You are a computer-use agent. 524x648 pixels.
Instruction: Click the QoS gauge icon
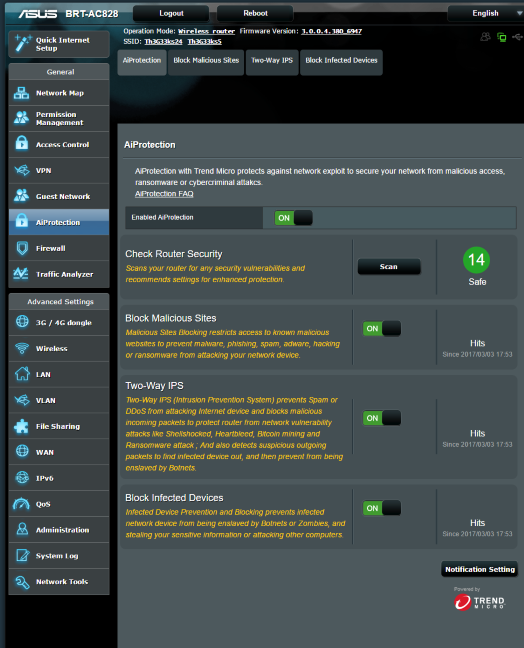tap(21, 504)
